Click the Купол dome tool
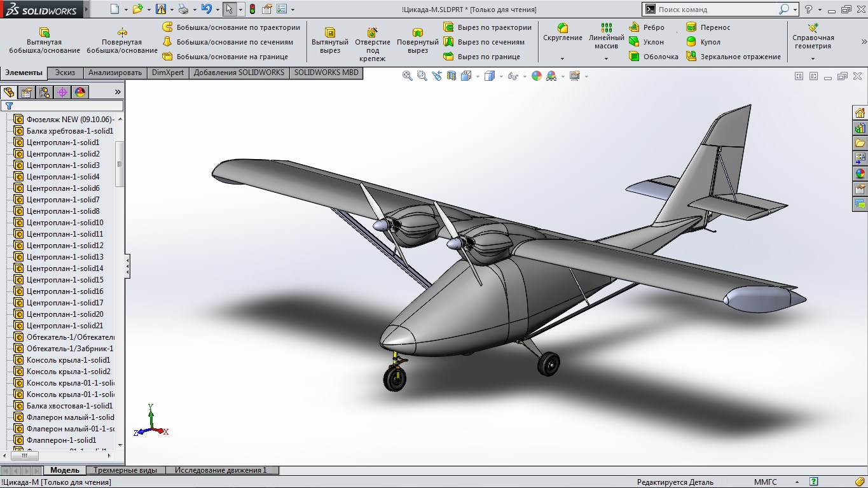Screen dimensions: 868x488 (x=703, y=42)
